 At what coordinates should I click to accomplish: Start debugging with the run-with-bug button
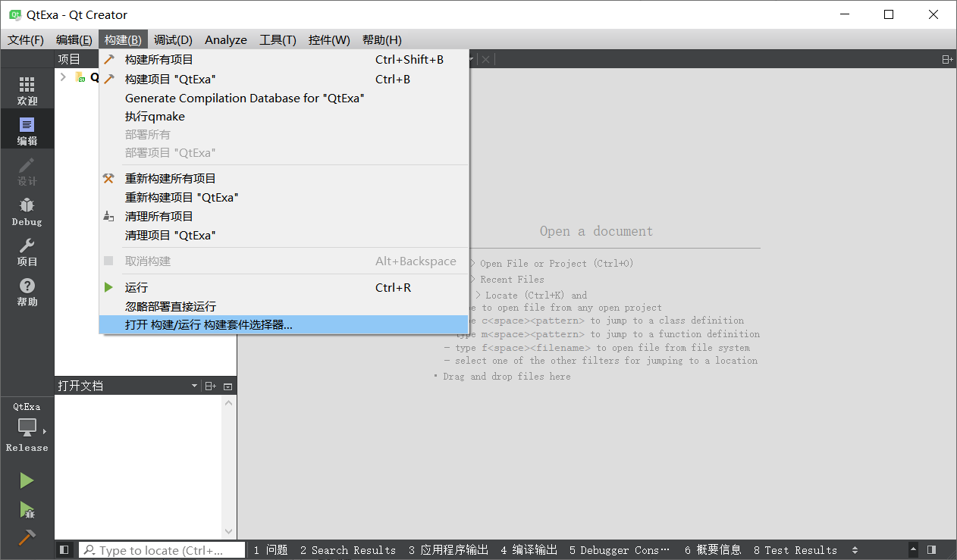click(27, 509)
